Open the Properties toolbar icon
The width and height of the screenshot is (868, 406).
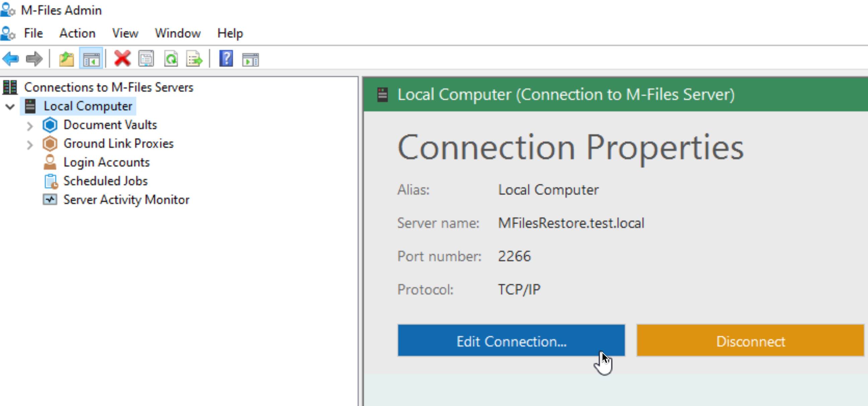tap(146, 59)
